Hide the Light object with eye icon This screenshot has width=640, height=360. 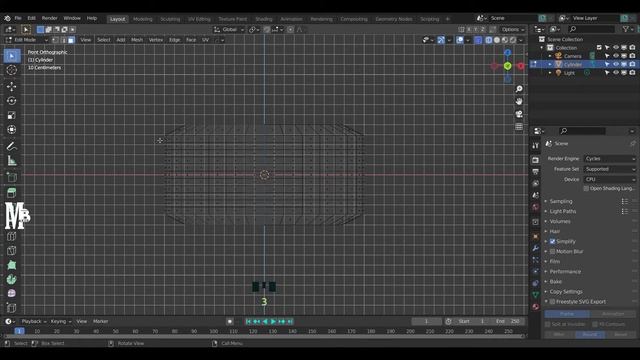(x=616, y=73)
